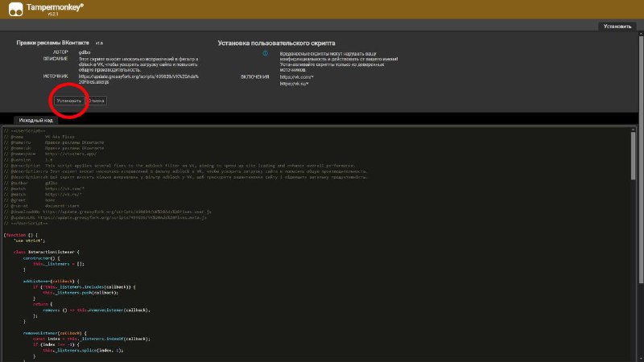This screenshot has width=644, height=362.
Task: Click the 'use strict' code line
Action: click(x=30, y=241)
